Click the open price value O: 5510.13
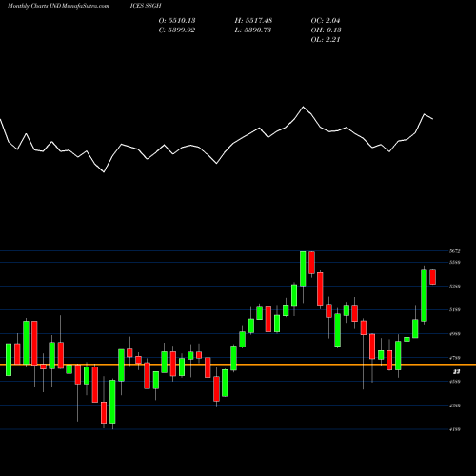The height and width of the screenshot is (476, 476). (177, 21)
